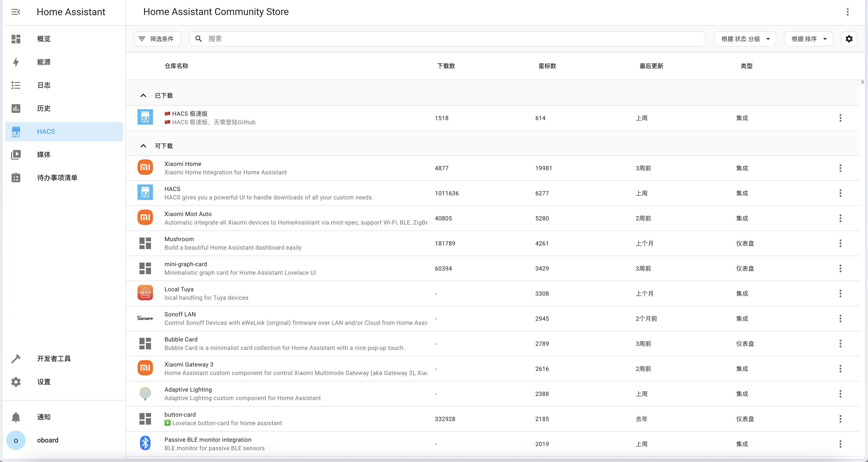Open the Local Tuya repository
Screen dimensions: 868x462
(x=493, y=294)
